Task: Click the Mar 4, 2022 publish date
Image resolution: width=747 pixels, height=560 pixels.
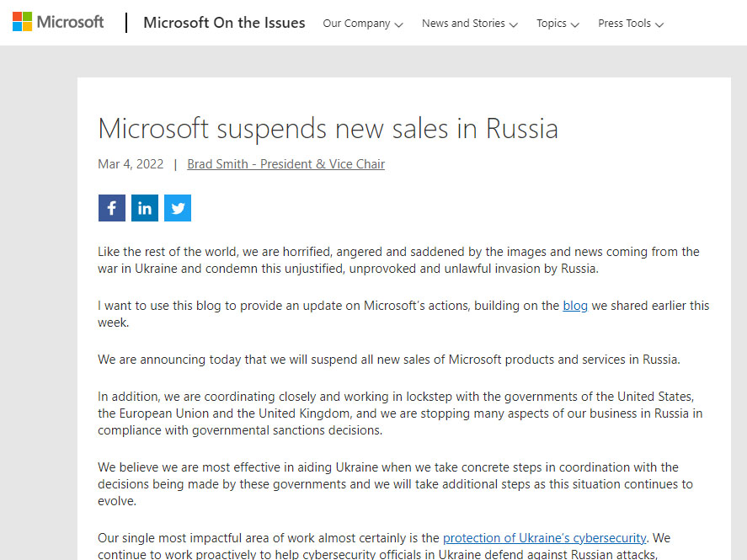Action: 131,164
